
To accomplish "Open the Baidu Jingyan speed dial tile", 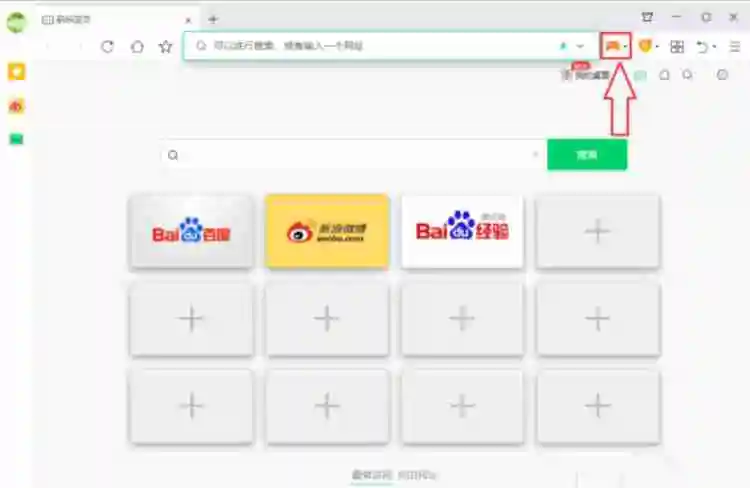I will click(x=463, y=231).
